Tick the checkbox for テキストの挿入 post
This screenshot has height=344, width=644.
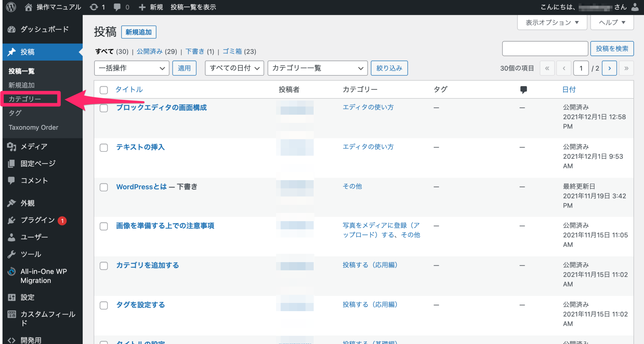click(x=104, y=148)
